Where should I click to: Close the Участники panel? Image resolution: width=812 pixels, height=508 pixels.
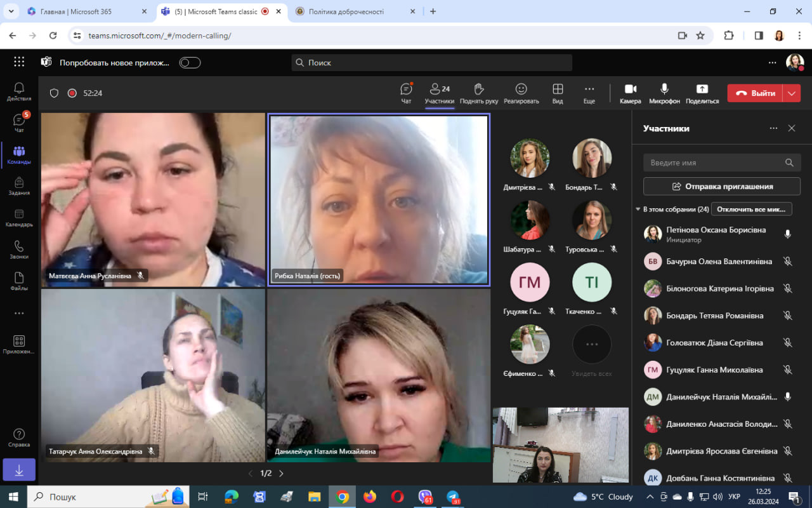click(792, 128)
